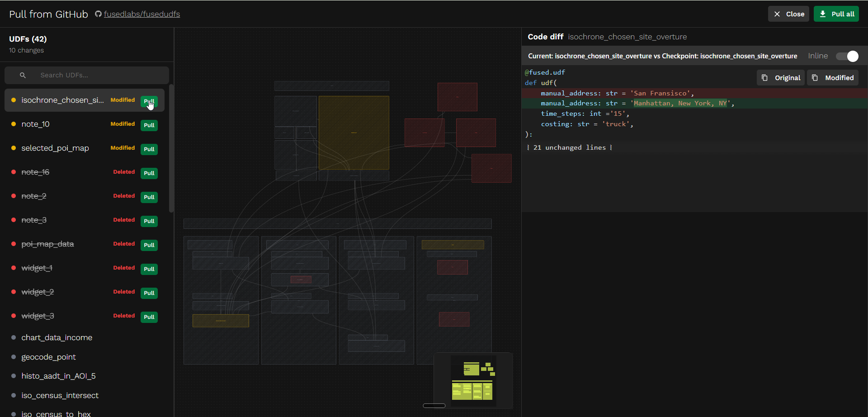Pull the note_10 UDF

[149, 125]
